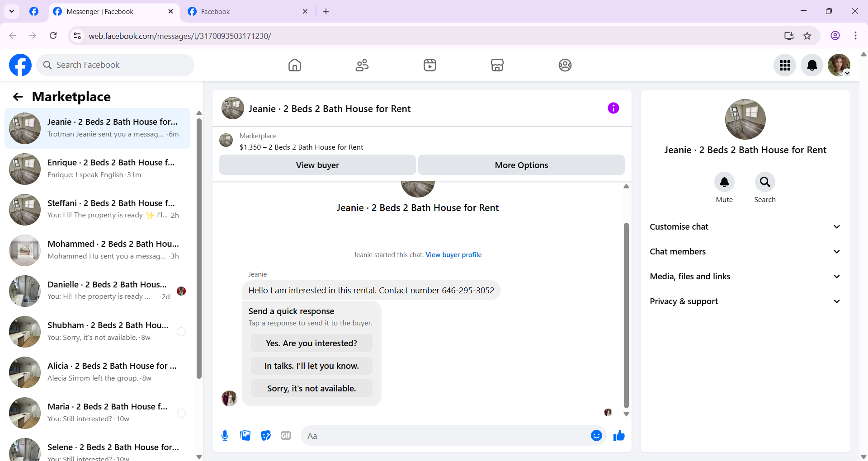Expand Privacy & support section
Image resolution: width=868 pixels, height=461 pixels.
coord(745,301)
